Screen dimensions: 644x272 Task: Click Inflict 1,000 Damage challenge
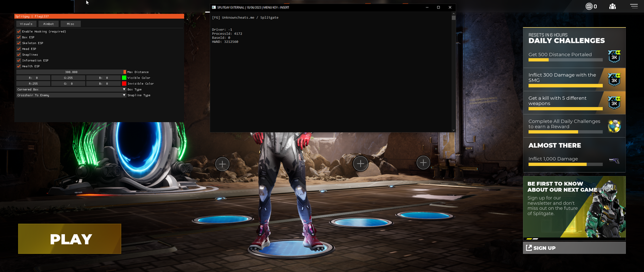point(574,161)
